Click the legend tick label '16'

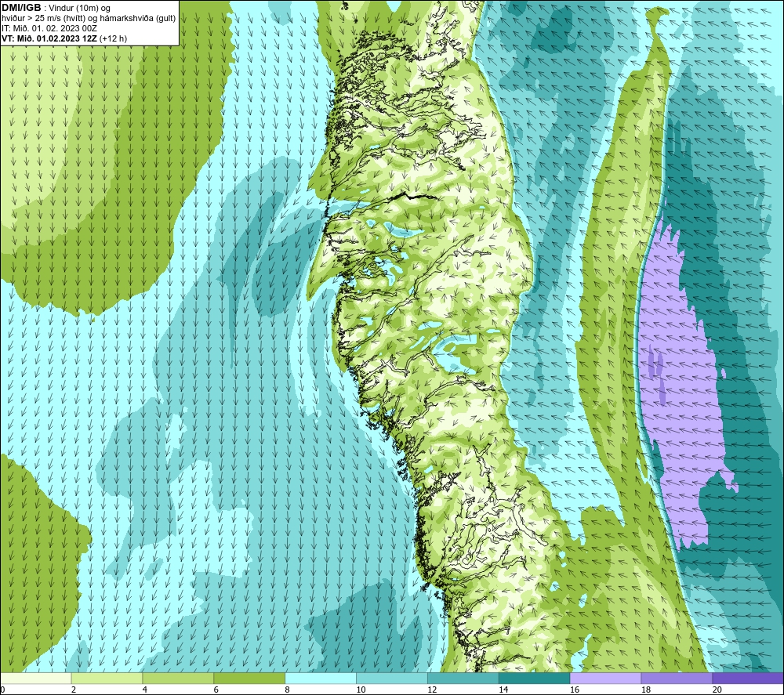tap(575, 690)
